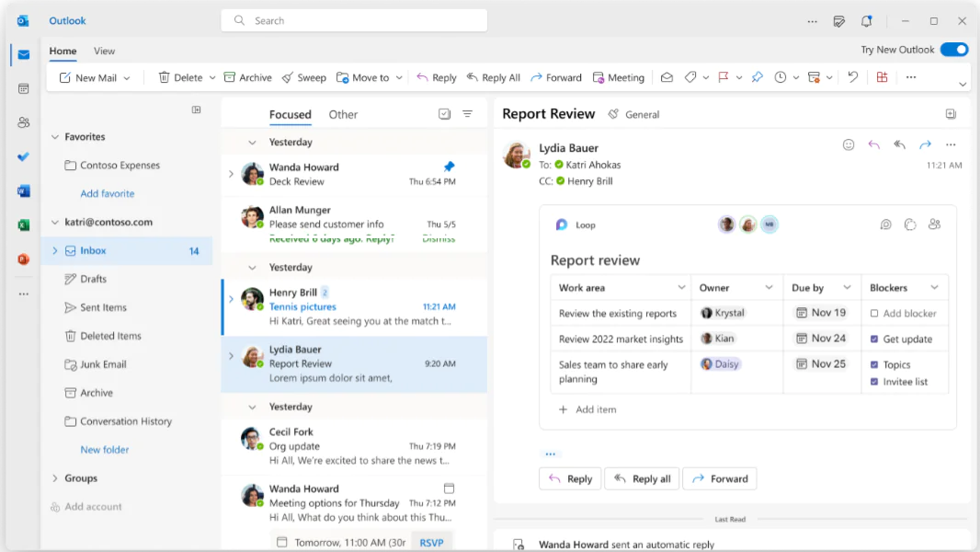
Task: RSVP to the Thursday meeting invite
Action: tap(431, 542)
